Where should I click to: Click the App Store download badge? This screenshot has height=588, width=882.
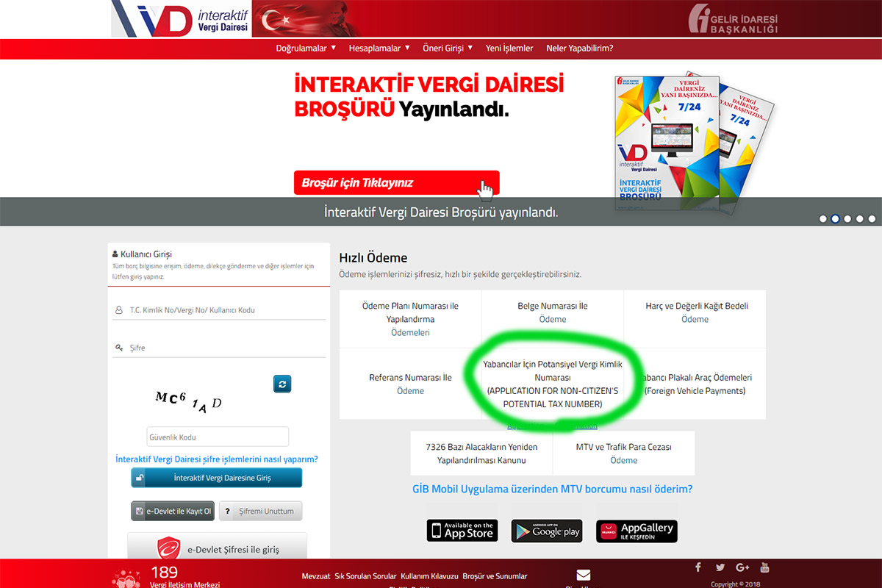(x=462, y=529)
